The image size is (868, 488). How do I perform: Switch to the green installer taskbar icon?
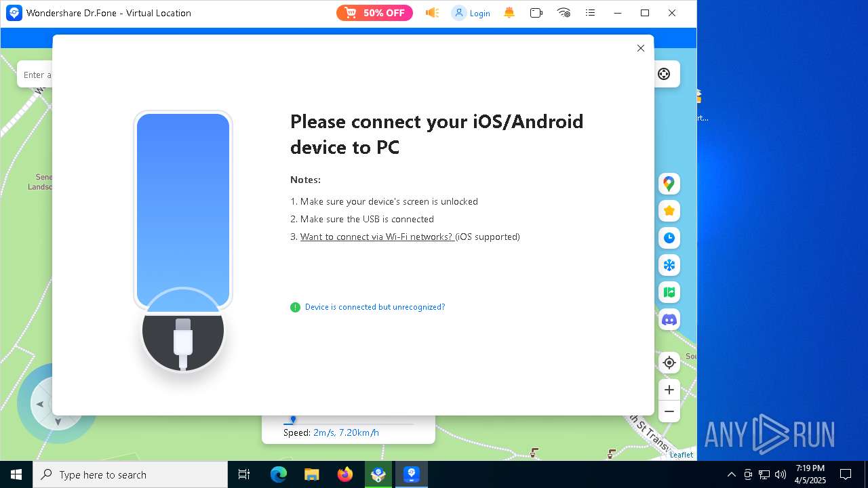click(378, 474)
